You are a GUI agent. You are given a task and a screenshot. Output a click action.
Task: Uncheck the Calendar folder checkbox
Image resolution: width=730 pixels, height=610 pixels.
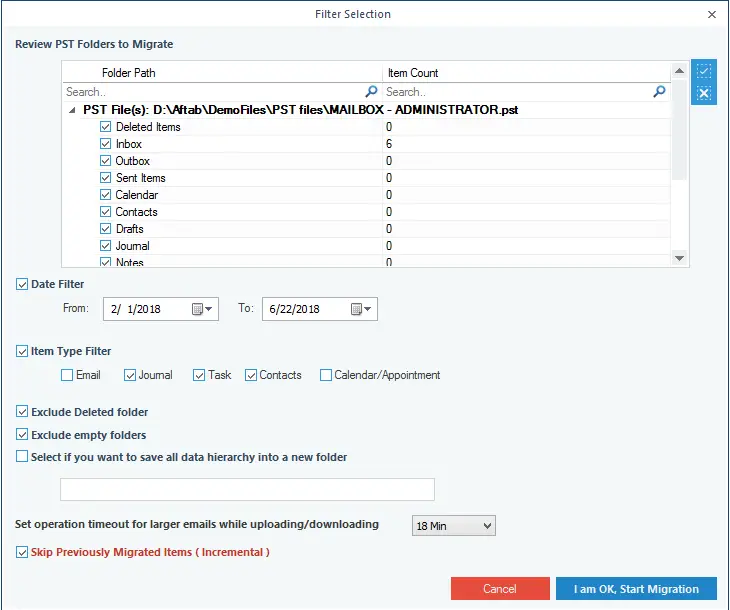click(x=106, y=195)
